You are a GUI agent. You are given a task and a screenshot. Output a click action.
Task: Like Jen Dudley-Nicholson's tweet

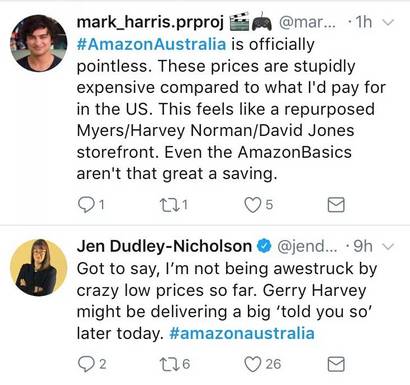(252, 364)
